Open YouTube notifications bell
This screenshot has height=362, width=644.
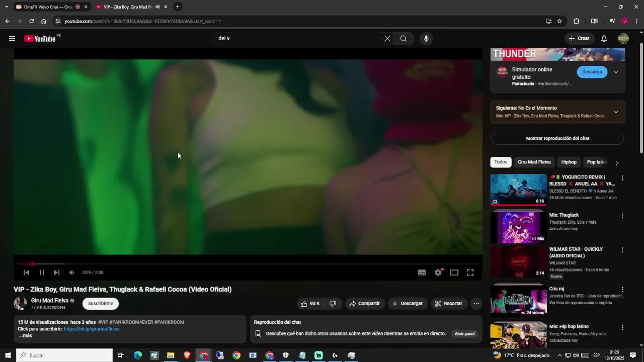coord(604,39)
